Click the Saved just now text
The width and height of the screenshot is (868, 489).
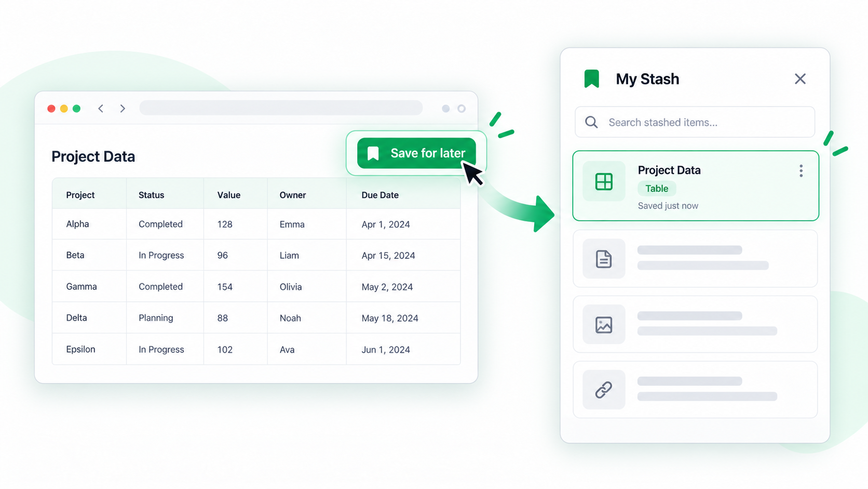[668, 206]
